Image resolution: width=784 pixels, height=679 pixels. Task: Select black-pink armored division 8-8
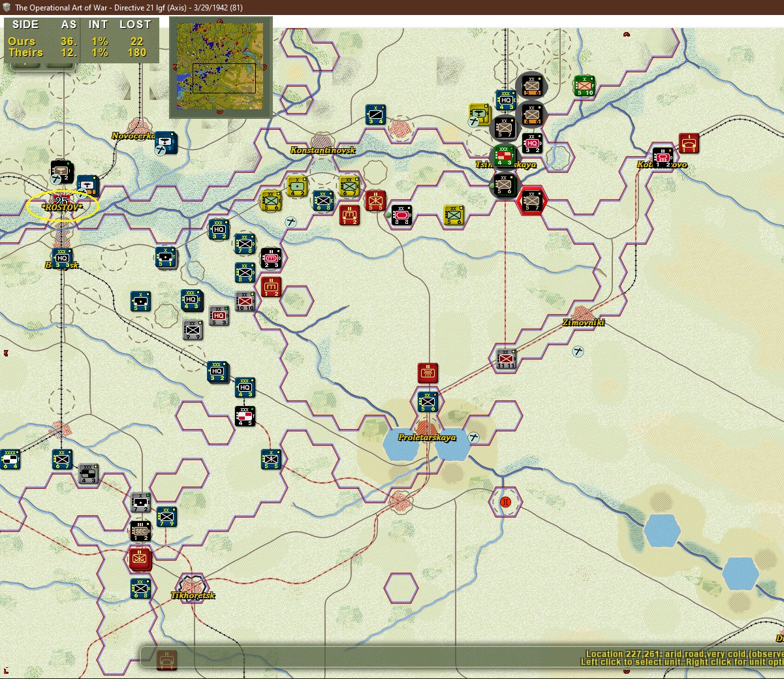click(401, 215)
